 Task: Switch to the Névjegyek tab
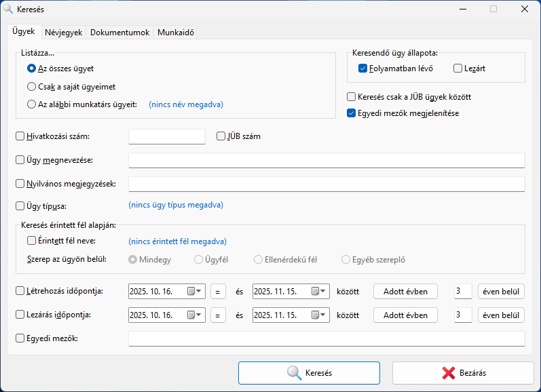pos(63,33)
